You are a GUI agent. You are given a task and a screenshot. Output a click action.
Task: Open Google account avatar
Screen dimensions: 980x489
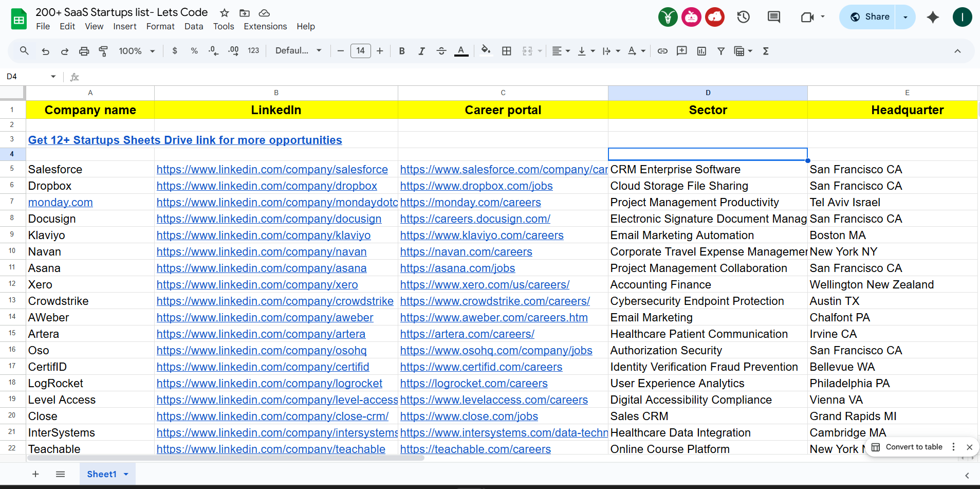click(962, 17)
